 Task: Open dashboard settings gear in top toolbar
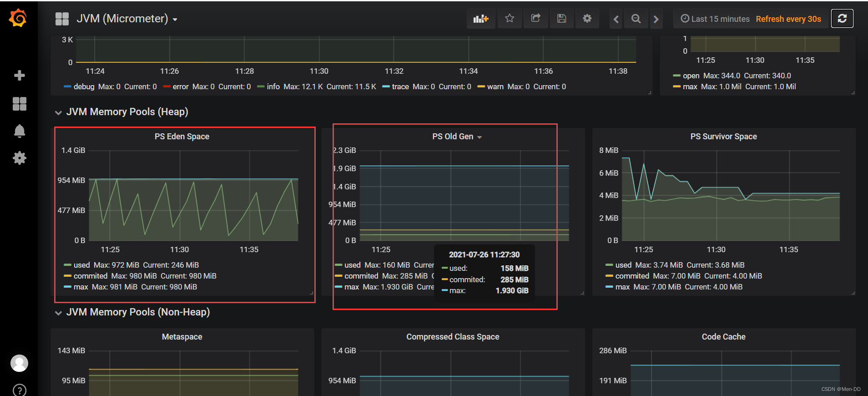pyautogui.click(x=587, y=19)
